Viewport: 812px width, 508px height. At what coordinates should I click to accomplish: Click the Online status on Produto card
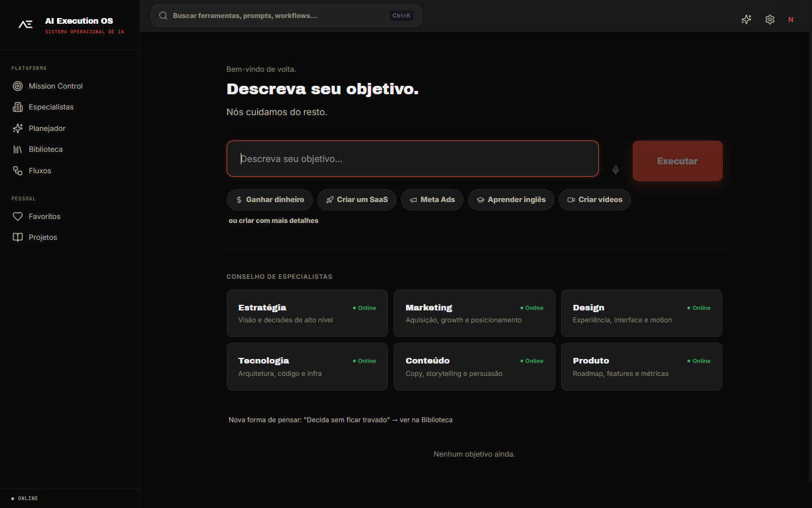coord(699,361)
